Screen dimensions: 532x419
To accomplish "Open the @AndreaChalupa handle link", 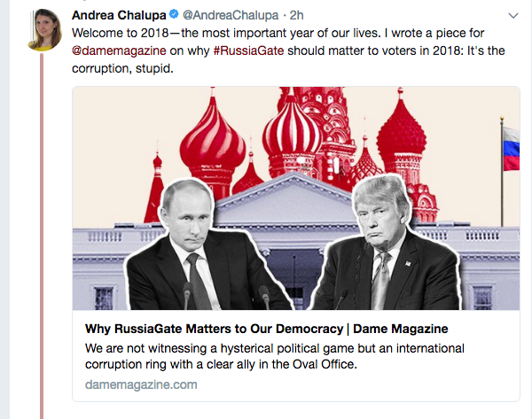I will 223,16.
